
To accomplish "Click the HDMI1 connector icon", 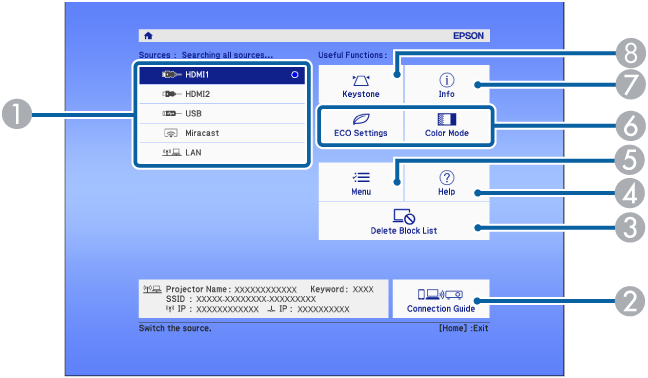I will pyautogui.click(x=172, y=75).
